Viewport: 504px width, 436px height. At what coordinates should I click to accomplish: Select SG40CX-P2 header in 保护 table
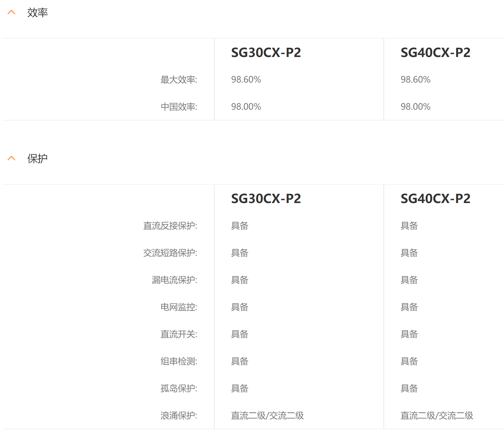point(435,199)
